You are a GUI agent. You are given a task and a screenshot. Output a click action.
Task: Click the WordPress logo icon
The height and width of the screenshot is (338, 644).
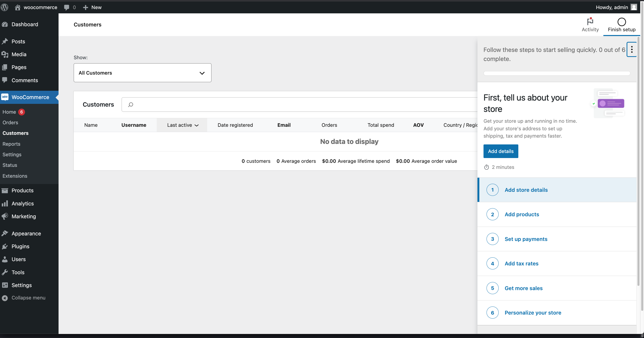coord(5,7)
